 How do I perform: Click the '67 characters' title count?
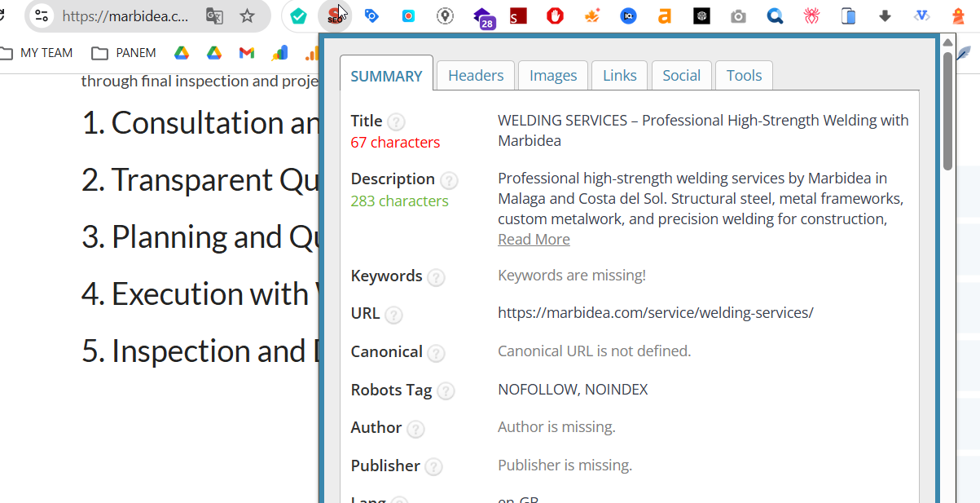click(395, 142)
